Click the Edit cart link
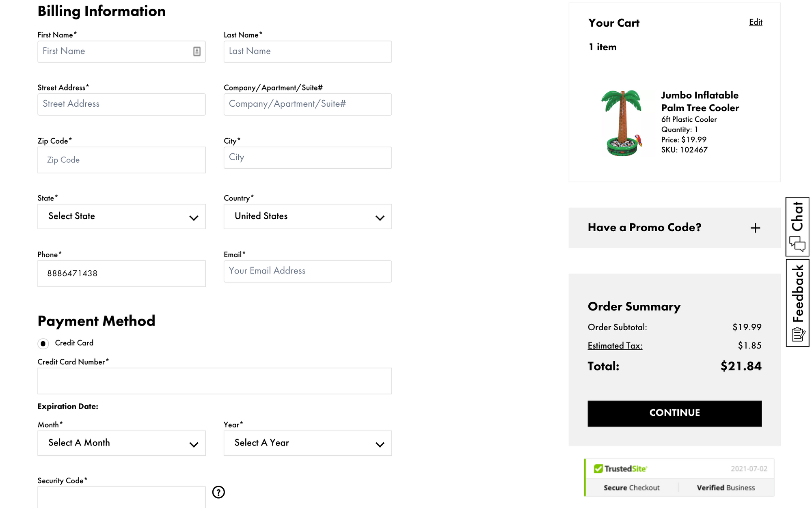Screen dimensions: 812x508 pyautogui.click(x=756, y=22)
